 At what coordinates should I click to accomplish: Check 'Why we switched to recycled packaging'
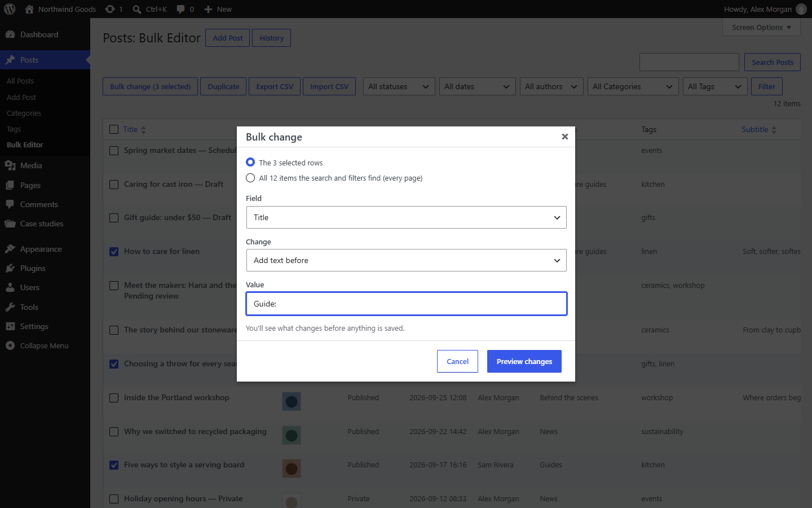tap(114, 432)
